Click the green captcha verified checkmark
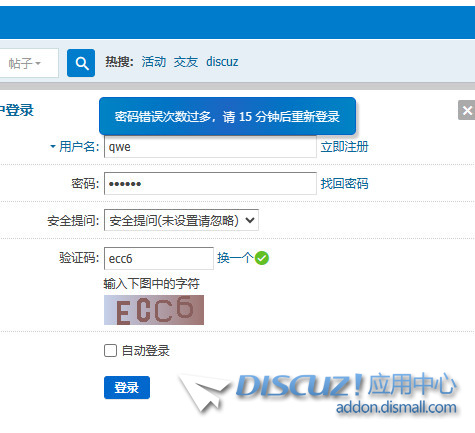This screenshot has height=433, width=475. [262, 258]
